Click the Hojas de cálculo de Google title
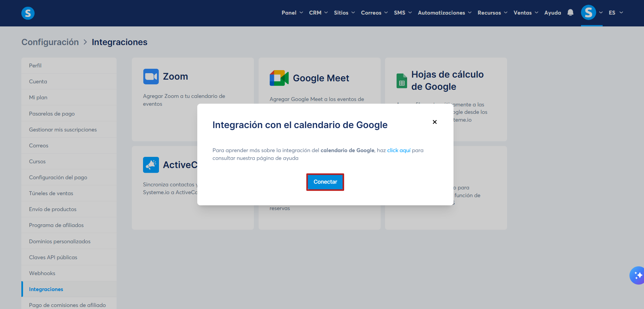Image resolution: width=644 pixels, height=309 pixels. point(447,81)
